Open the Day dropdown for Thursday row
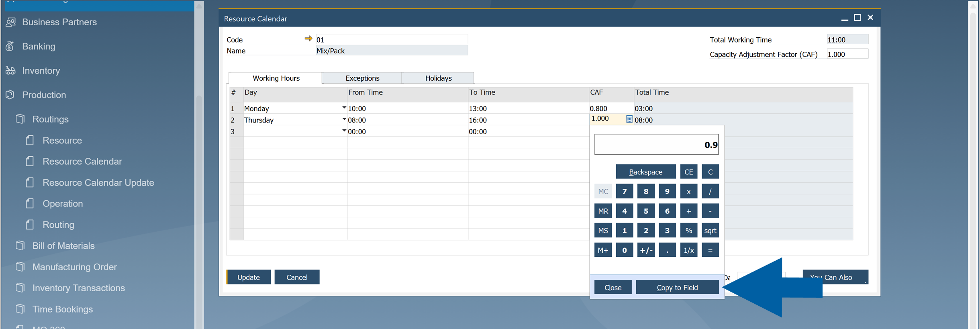This screenshot has height=329, width=980. pos(344,119)
